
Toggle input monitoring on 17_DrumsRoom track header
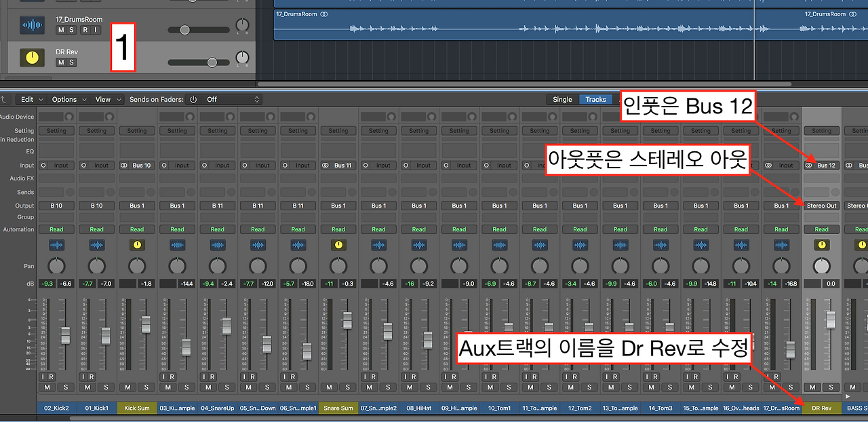click(x=95, y=30)
